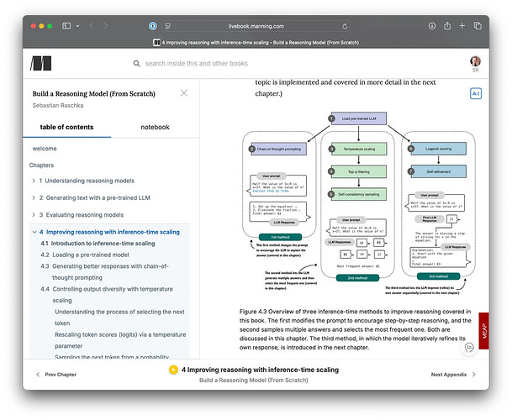Switch to the notebook tab

[x=155, y=127]
